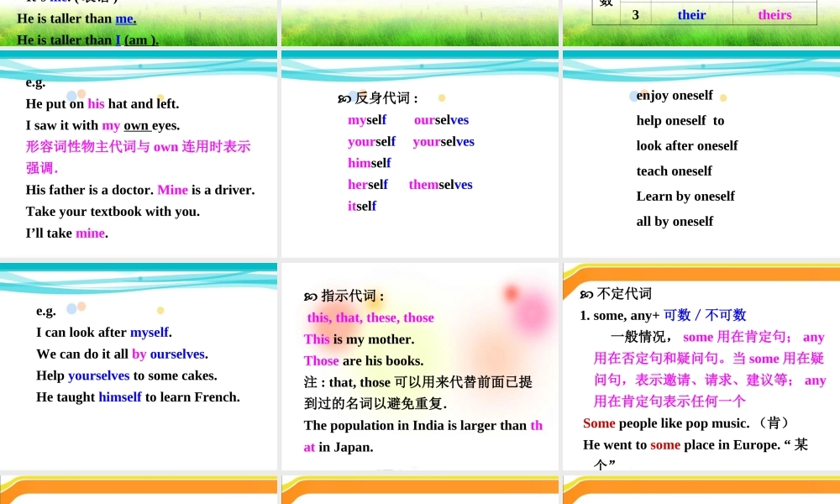Viewport: 840px width, 504px height.
Task: Click the empty grass slide at top center
Action: 420,23
